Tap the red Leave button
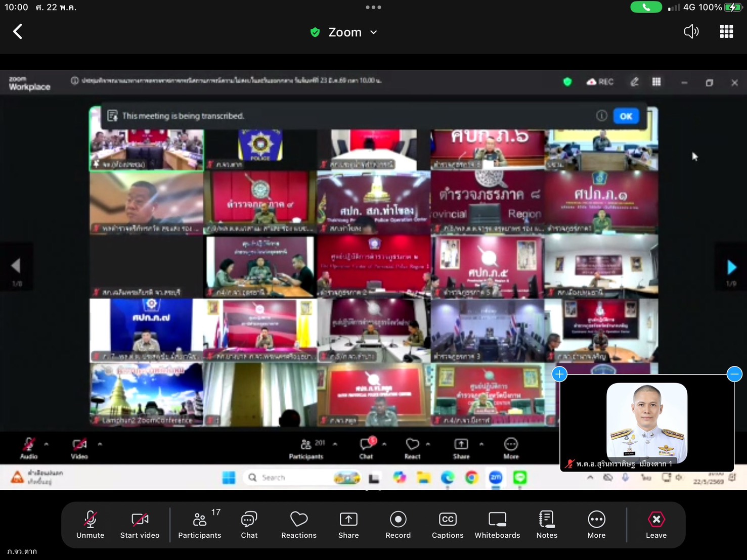 tap(656, 525)
